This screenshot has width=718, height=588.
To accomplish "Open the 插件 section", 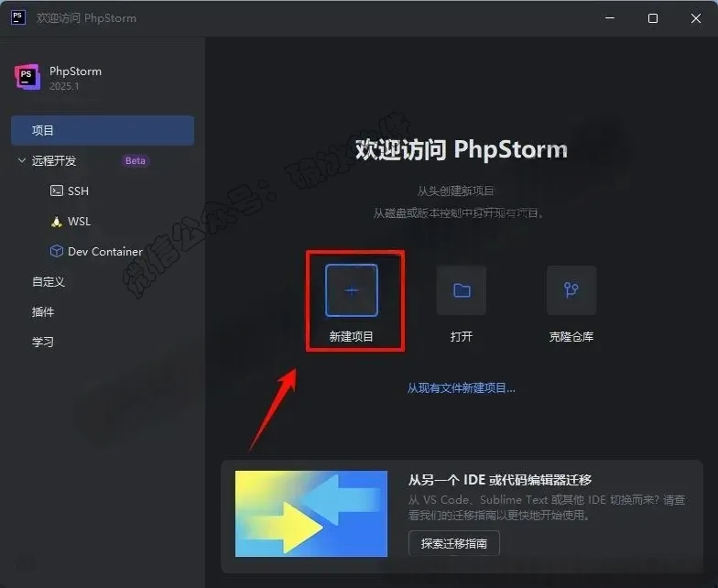I will click(42, 311).
